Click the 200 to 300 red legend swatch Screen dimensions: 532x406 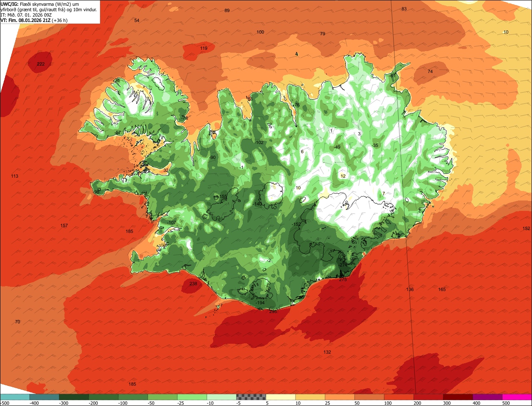pyautogui.click(x=428, y=397)
